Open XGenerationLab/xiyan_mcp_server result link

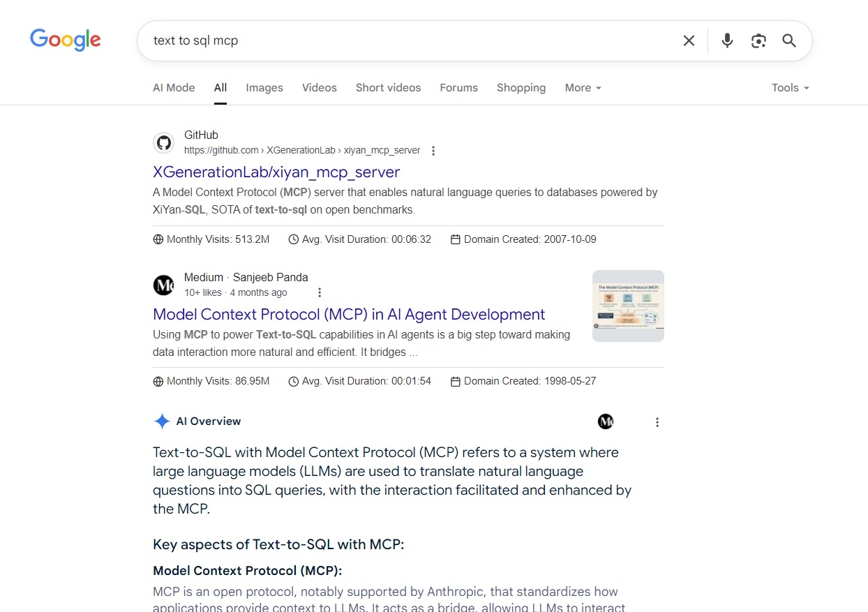point(276,172)
